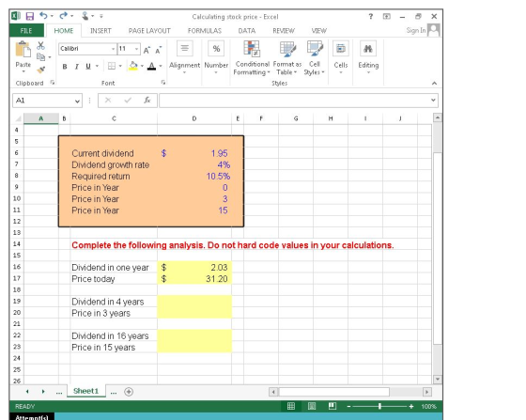Image resolution: width=526 pixels, height=420 pixels.
Task: Toggle Bold formatting
Action: coord(65,67)
